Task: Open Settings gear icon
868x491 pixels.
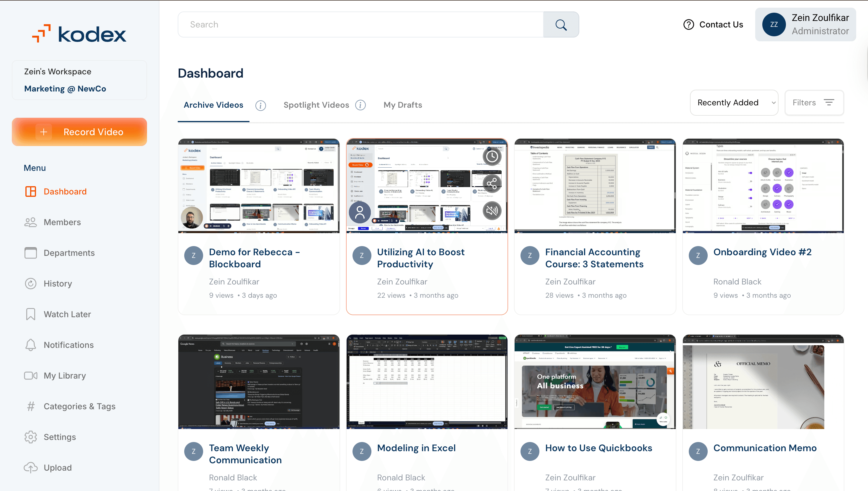Action: (x=30, y=437)
